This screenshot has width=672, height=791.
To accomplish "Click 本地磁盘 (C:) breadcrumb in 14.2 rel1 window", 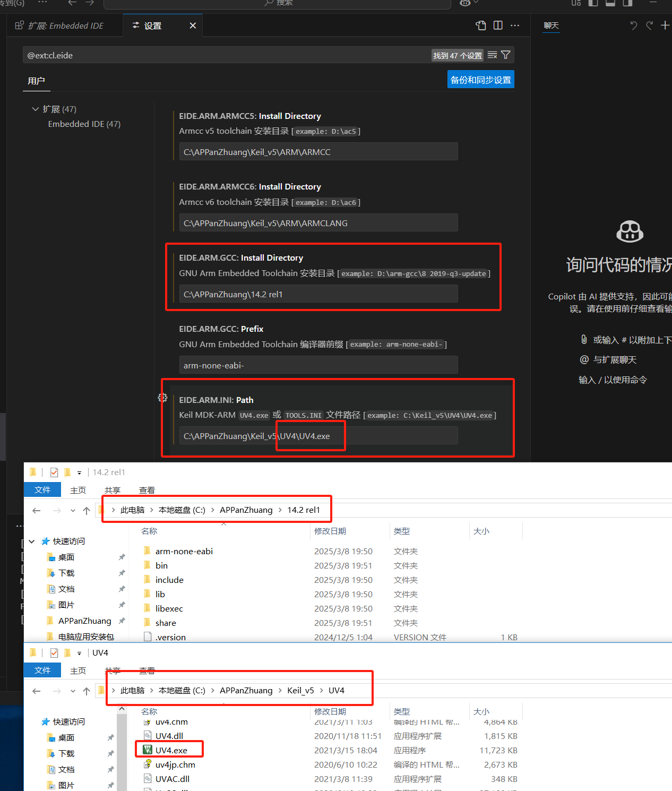I will [182, 510].
